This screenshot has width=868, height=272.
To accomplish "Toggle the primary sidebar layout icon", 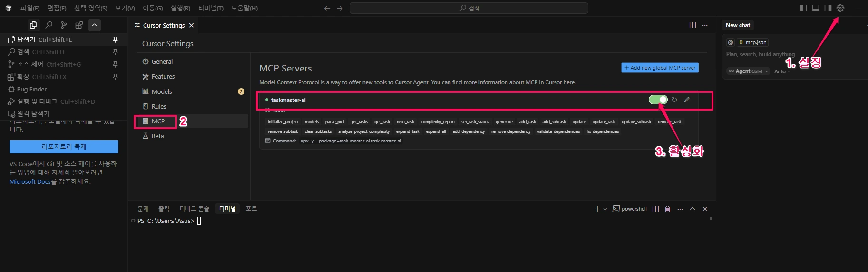I will [803, 8].
